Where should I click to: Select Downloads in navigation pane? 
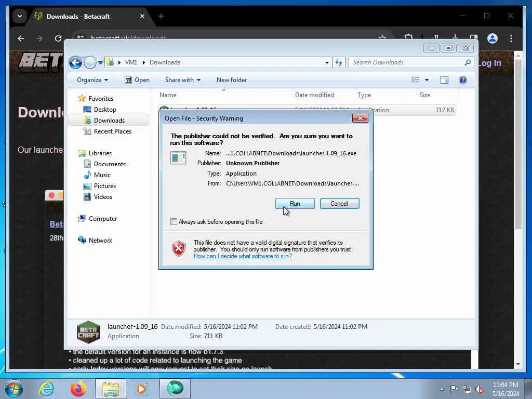point(109,121)
